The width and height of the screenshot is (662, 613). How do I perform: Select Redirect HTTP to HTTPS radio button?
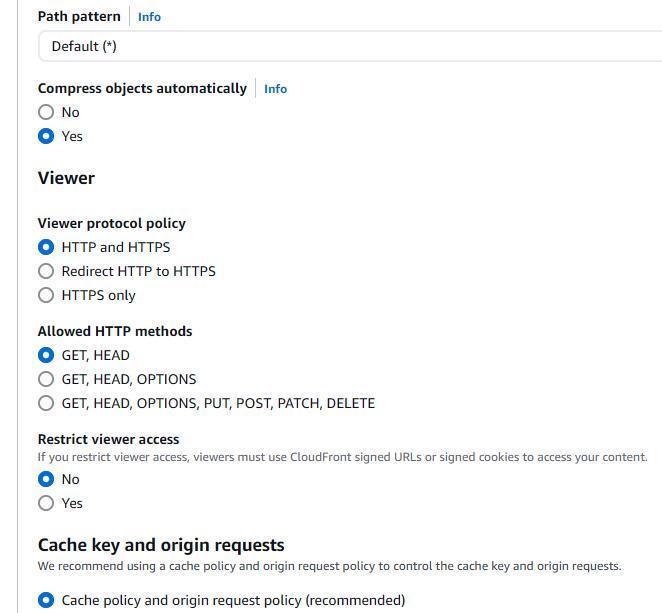46,271
